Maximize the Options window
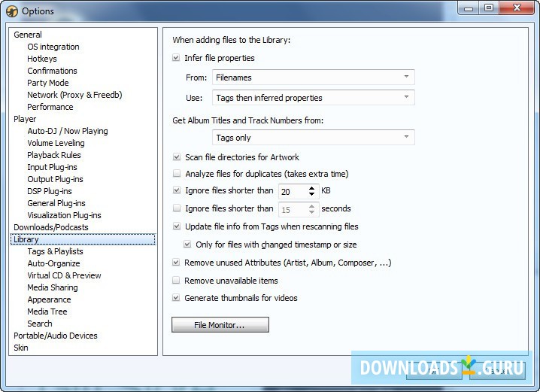 [489, 8]
